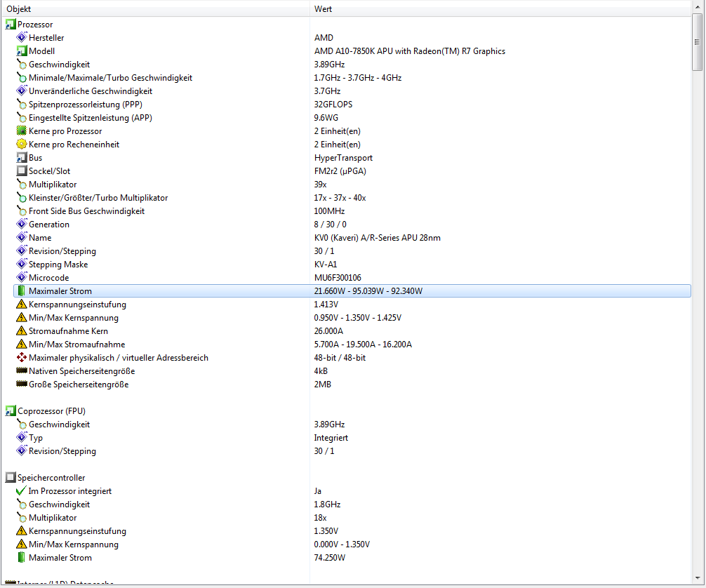Viewport: 706px width, 588px height.
Task: Click the yellow gear icon for Kerne pro Recheneinheit
Action: click(x=22, y=144)
